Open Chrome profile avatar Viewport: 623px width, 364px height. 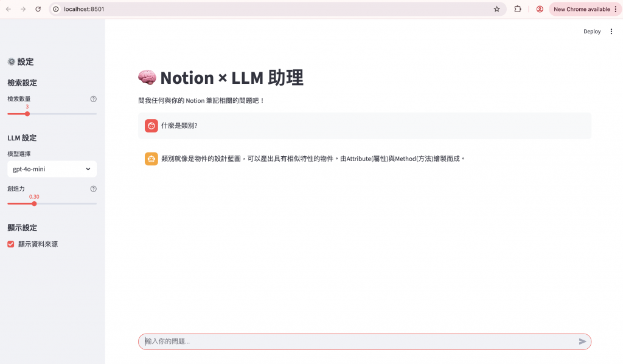(540, 9)
